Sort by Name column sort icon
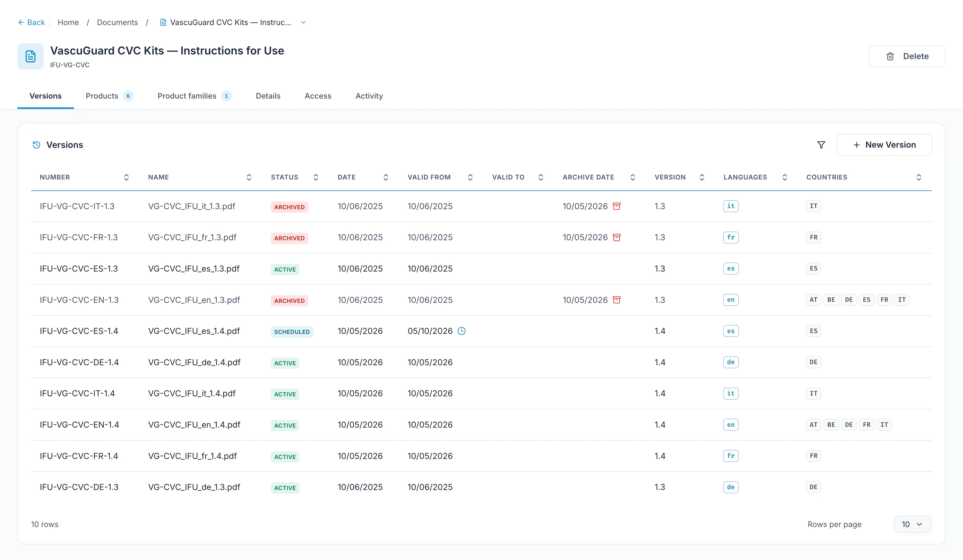Viewport: 963px width, 560px height. (249, 177)
